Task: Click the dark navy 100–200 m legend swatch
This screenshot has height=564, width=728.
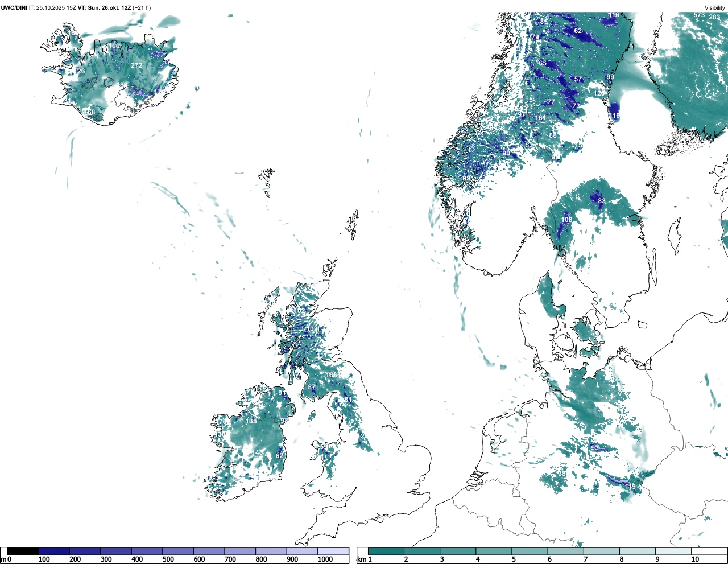Action: click(x=54, y=551)
